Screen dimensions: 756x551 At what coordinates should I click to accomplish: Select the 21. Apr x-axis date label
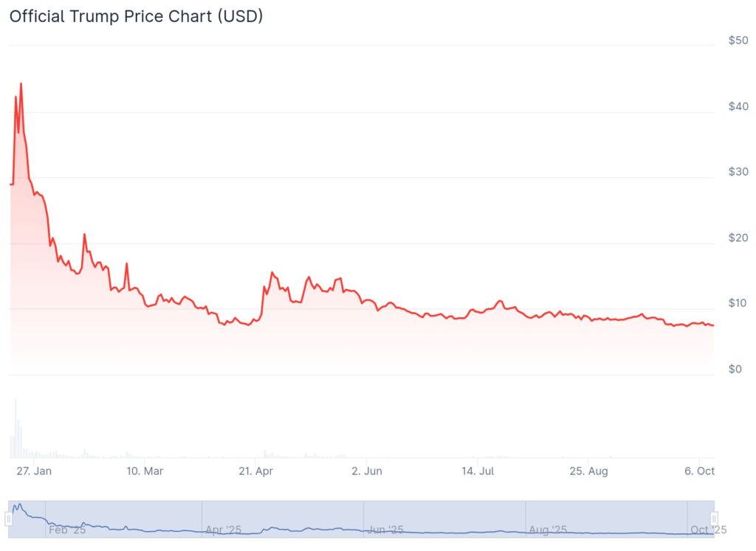pyautogui.click(x=254, y=471)
